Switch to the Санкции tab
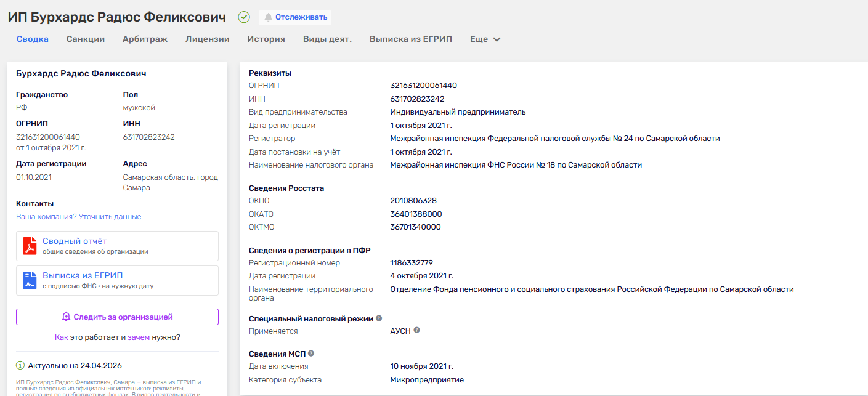The width and height of the screenshot is (868, 396). tap(86, 39)
